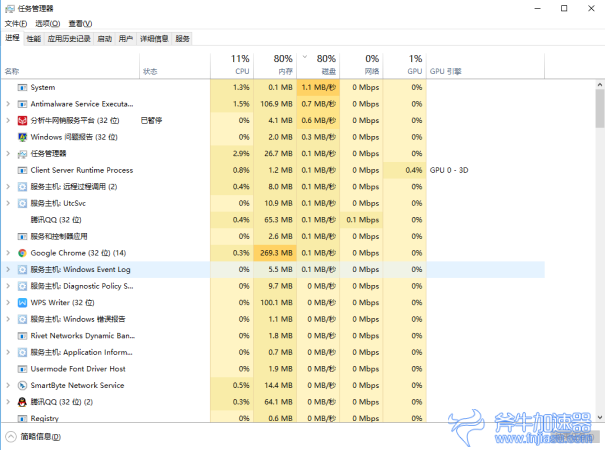Image resolution: width=605 pixels, height=450 pixels.
Task: Click the vertical scrollbar thumb
Action: click(x=600, y=108)
